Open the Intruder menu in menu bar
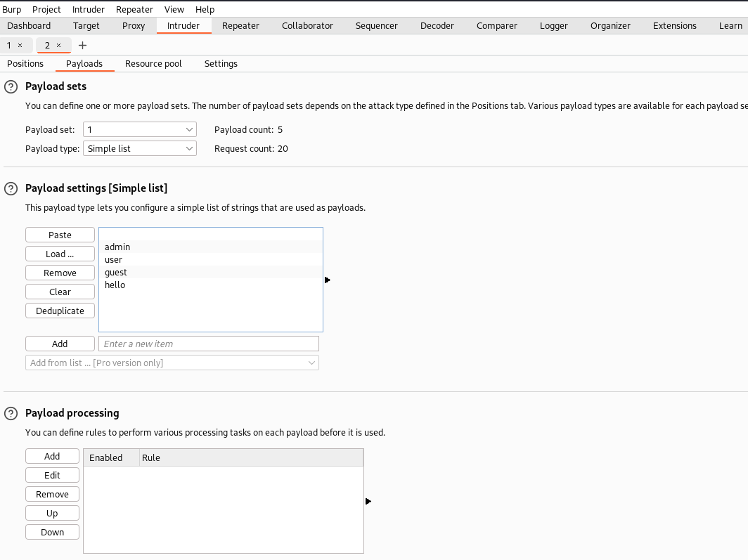748x560 pixels. point(89,10)
